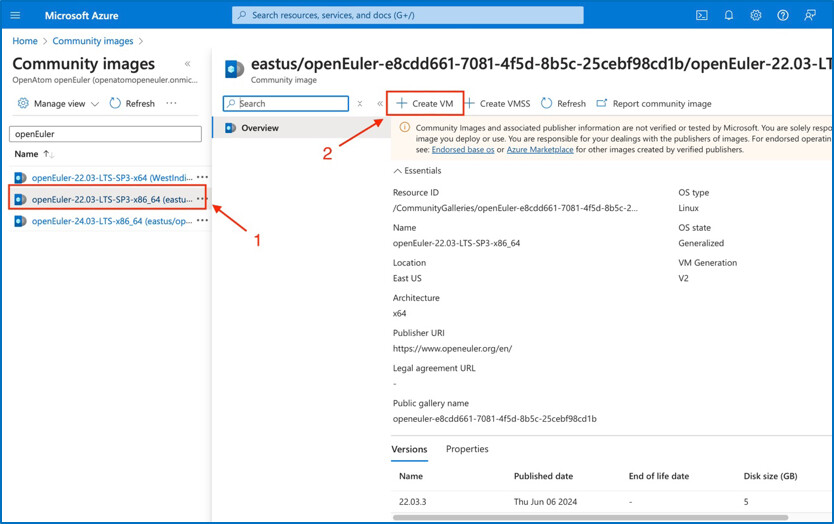Click the feedback icon in header

click(x=810, y=15)
